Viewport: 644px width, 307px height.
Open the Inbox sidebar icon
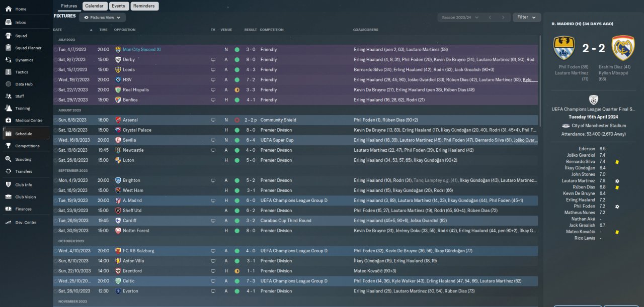pyautogui.click(x=8, y=23)
